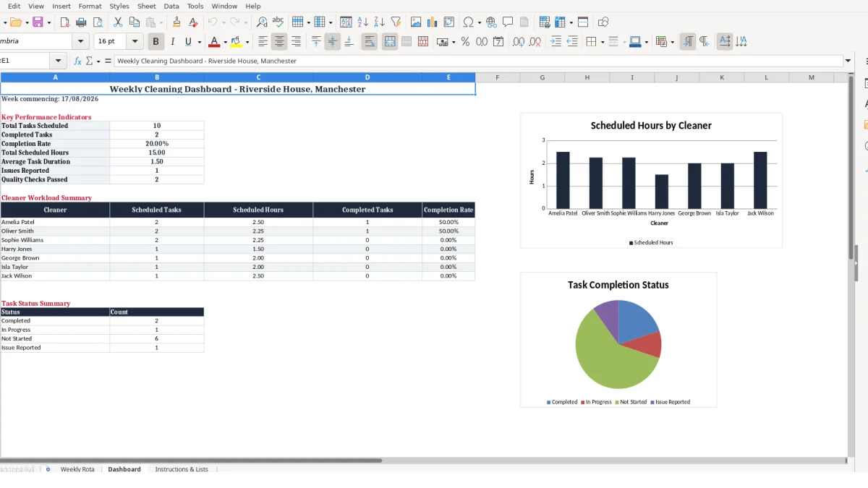868x488 pixels.
Task: Expand the Name Box dropdown
Action: click(x=59, y=61)
